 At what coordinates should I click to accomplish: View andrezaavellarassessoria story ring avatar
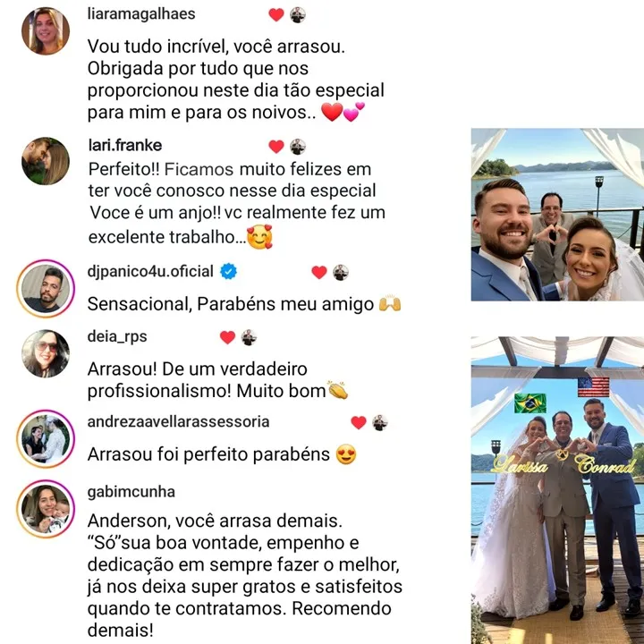[46, 438]
